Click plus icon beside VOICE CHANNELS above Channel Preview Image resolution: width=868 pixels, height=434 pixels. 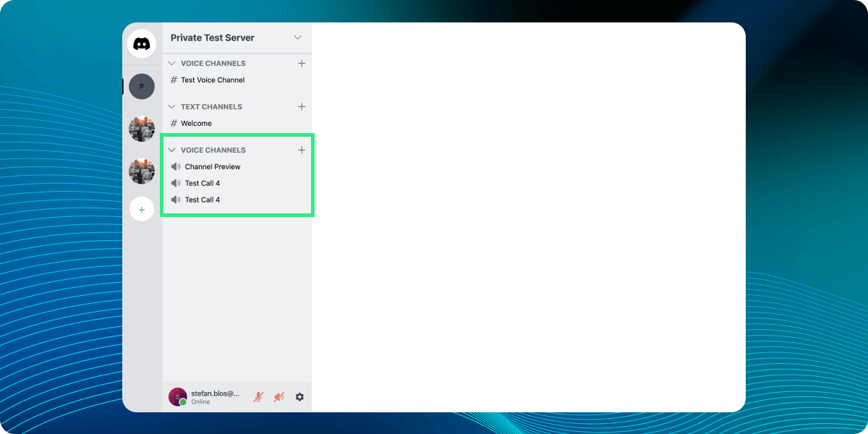click(302, 150)
